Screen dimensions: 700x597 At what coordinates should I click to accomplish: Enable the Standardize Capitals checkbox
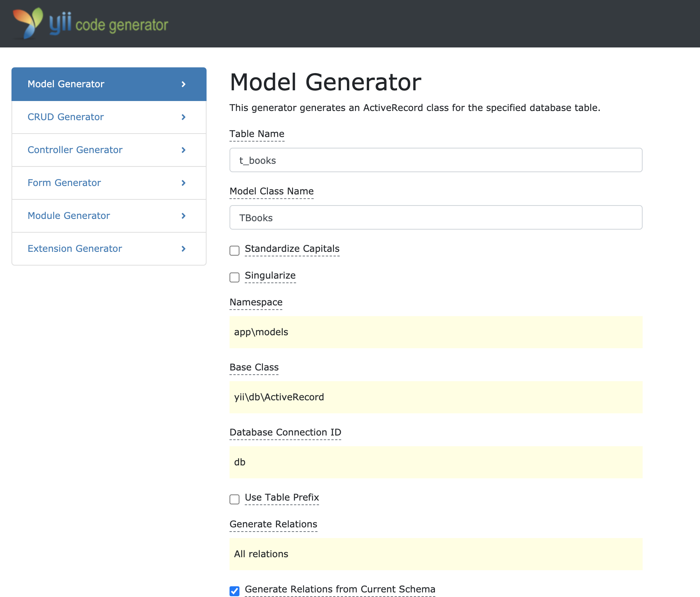234,250
